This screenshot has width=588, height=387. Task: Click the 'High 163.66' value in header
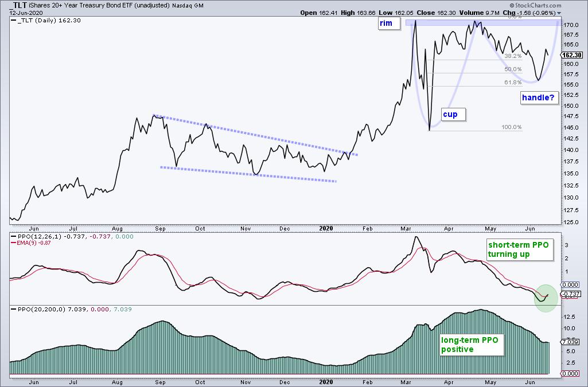358,13
